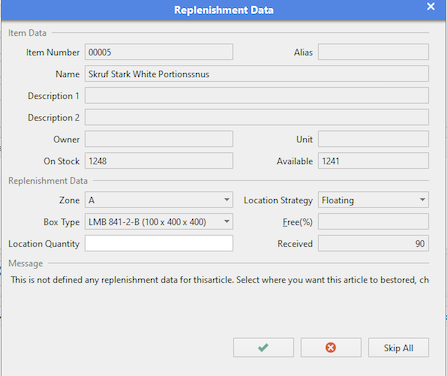Click into Description 1 field
447x376 pixels.
(x=257, y=96)
